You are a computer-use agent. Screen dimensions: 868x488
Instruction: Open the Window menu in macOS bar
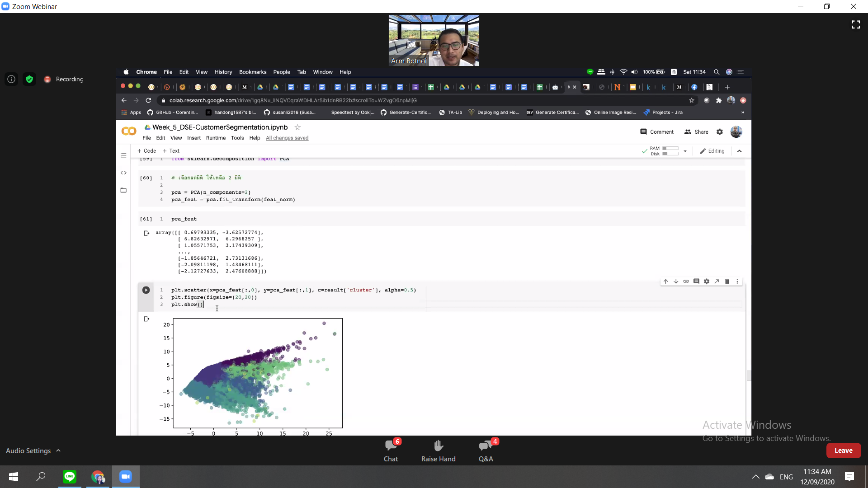[323, 72]
